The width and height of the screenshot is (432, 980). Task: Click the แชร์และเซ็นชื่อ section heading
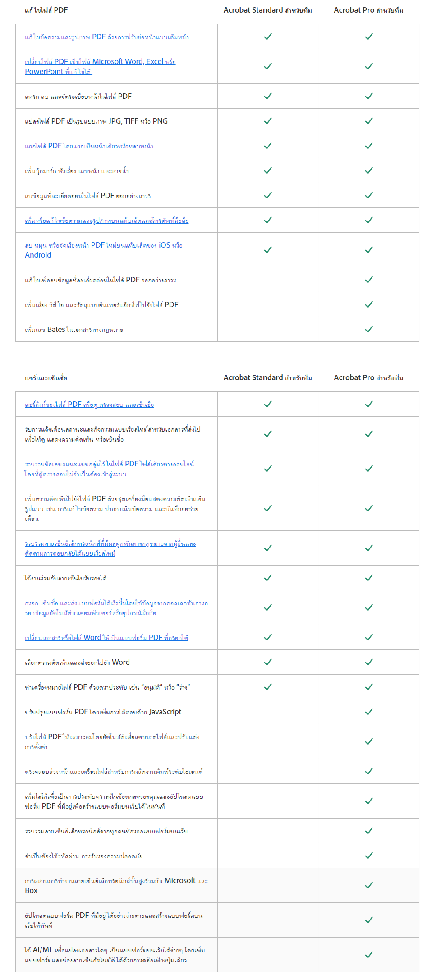click(x=46, y=378)
